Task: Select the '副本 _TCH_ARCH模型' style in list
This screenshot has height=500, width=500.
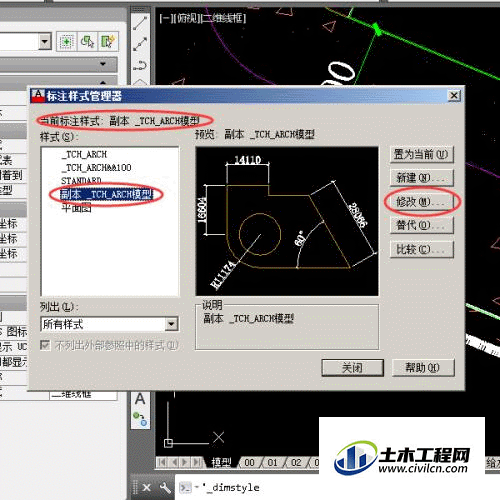Action: coord(106,194)
